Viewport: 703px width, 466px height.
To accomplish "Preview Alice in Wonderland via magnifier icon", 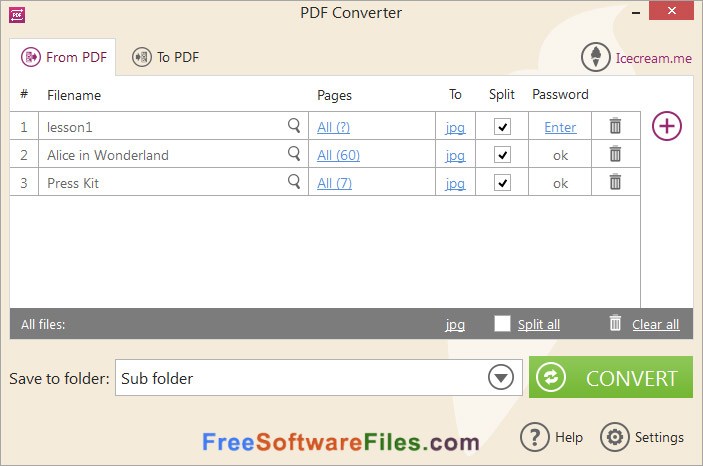I will tap(294, 153).
